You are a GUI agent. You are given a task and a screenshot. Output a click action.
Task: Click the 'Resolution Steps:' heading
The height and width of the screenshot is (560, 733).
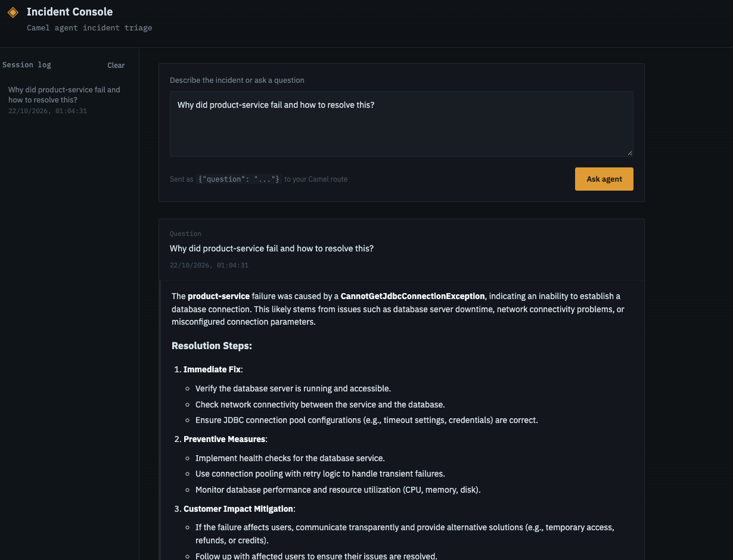(x=212, y=346)
